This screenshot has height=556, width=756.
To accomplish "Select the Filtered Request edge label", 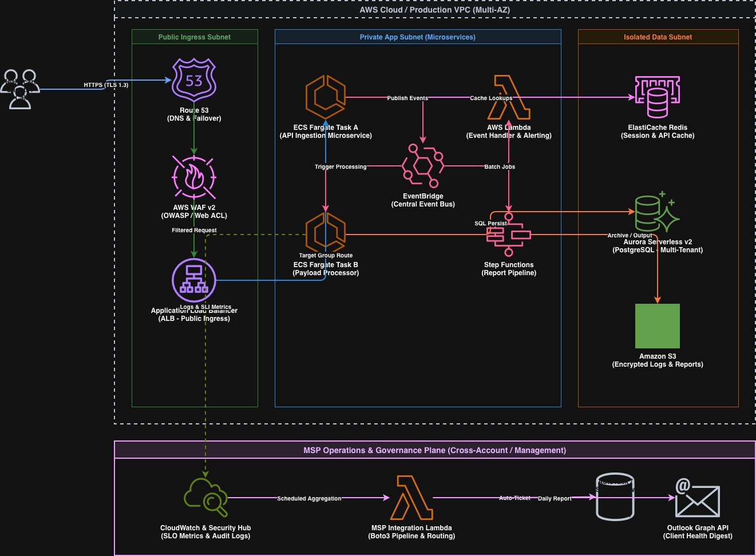I will pos(194,230).
